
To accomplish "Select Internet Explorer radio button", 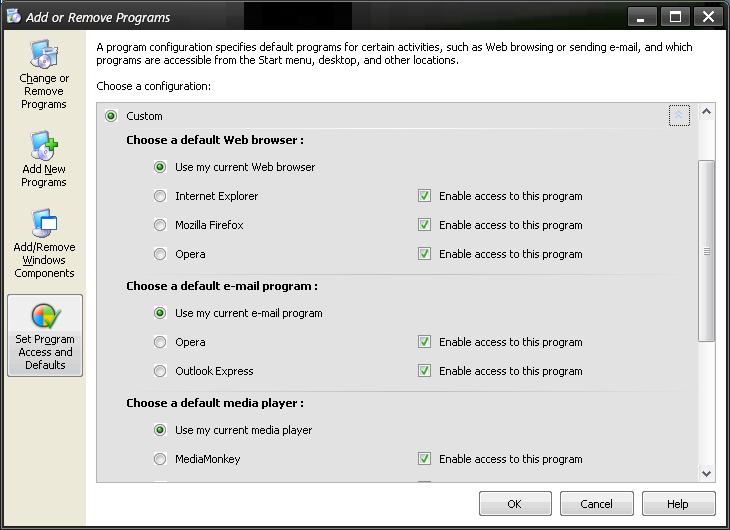I will coord(160,196).
